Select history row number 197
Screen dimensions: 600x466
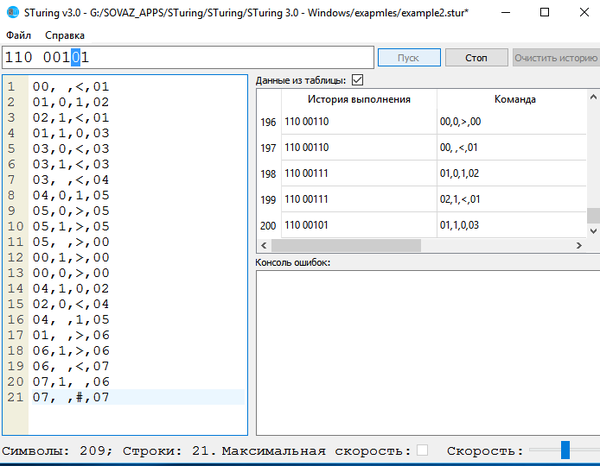click(x=268, y=148)
